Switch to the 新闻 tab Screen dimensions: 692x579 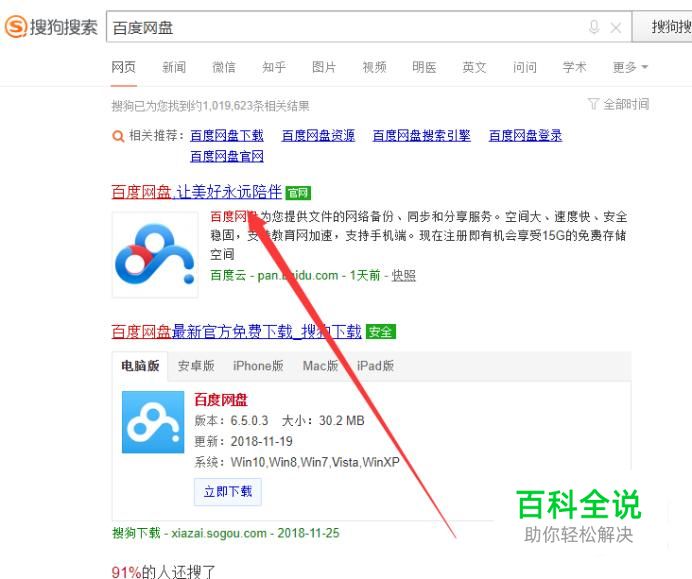174,68
